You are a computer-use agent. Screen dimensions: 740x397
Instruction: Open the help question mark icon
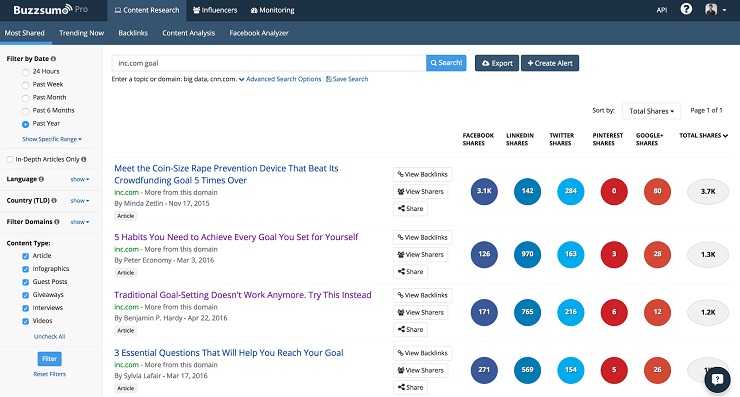[686, 9]
